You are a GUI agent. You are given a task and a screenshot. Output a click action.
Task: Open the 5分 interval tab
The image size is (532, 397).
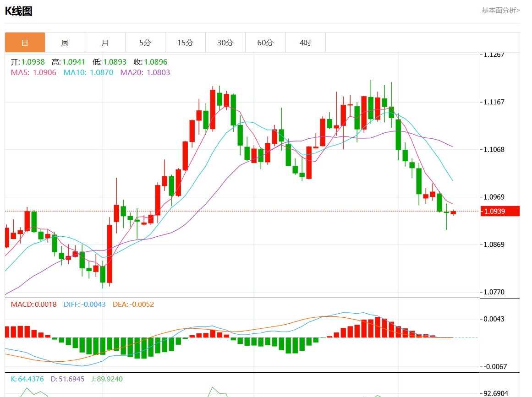click(x=145, y=43)
